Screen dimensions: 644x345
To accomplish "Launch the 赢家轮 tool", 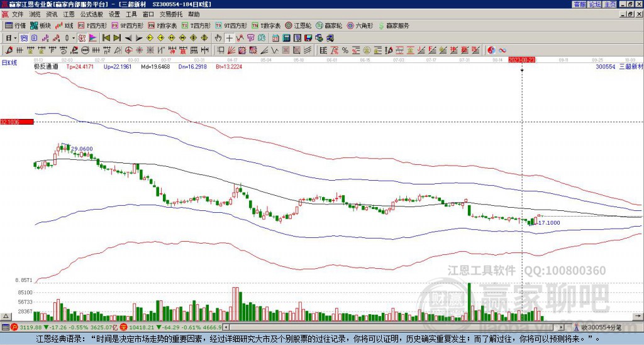I will 329,25.
